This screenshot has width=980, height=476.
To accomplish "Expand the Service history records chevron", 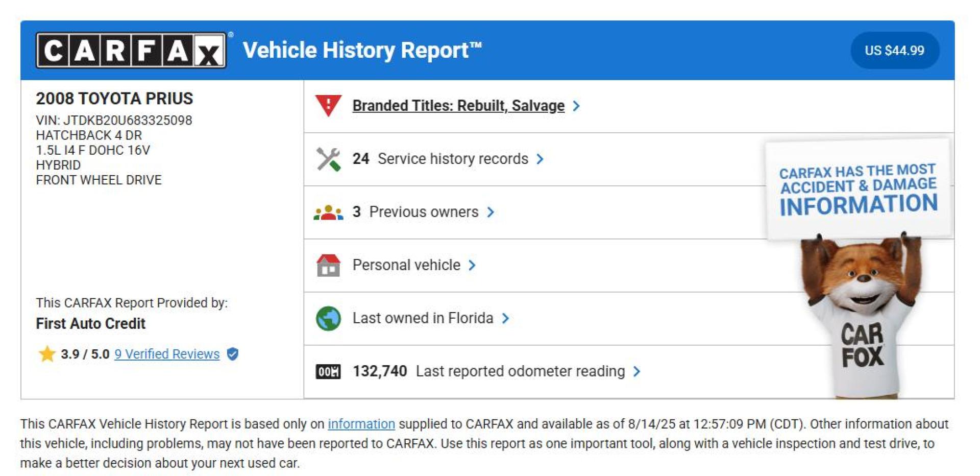I will [x=540, y=159].
